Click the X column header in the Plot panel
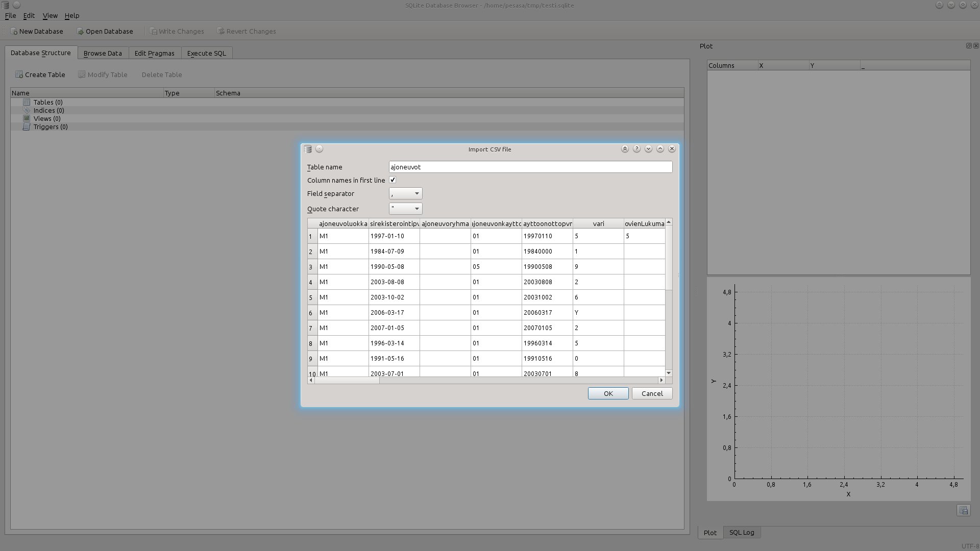This screenshot has width=980, height=551. pyautogui.click(x=783, y=65)
